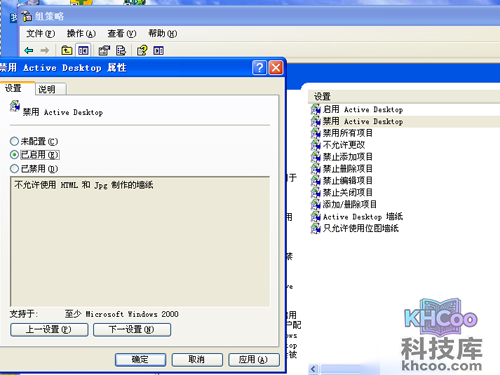Screen dimensions: 500x375
Task: Confirm with the 确定 button
Action: point(140,360)
